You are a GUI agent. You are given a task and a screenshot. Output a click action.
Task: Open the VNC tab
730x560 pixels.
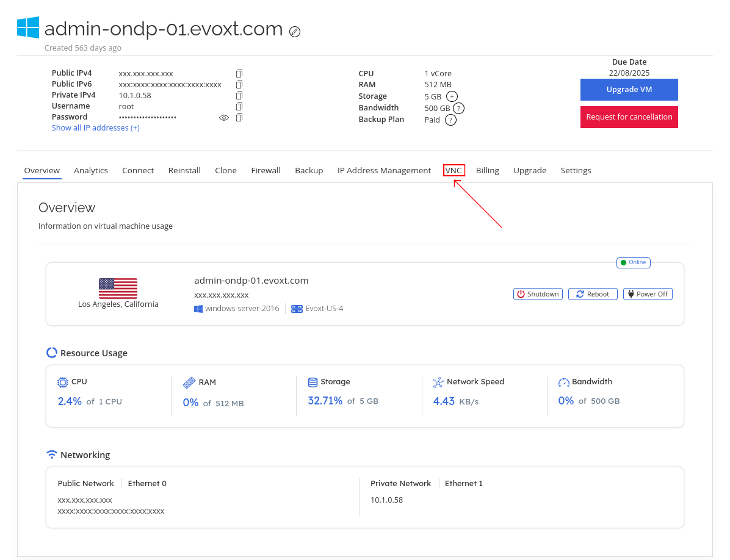(454, 171)
